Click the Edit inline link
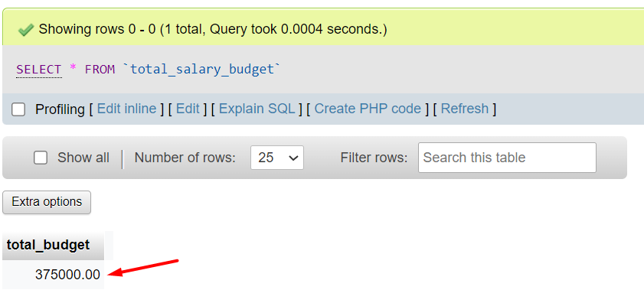Viewport: 644px width, 303px height. point(126,109)
